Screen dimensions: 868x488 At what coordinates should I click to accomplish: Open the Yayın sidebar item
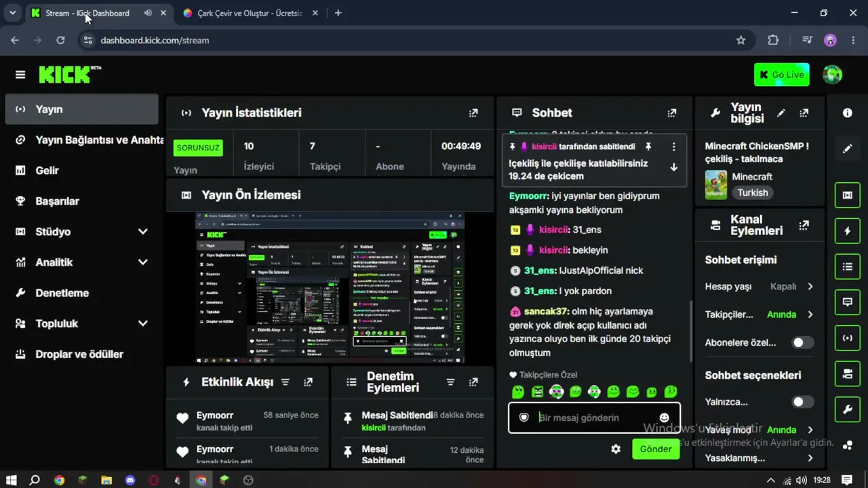pos(81,109)
